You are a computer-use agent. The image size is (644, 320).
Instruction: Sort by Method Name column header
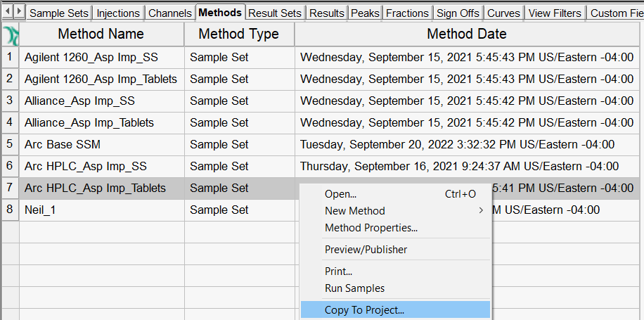pos(101,34)
